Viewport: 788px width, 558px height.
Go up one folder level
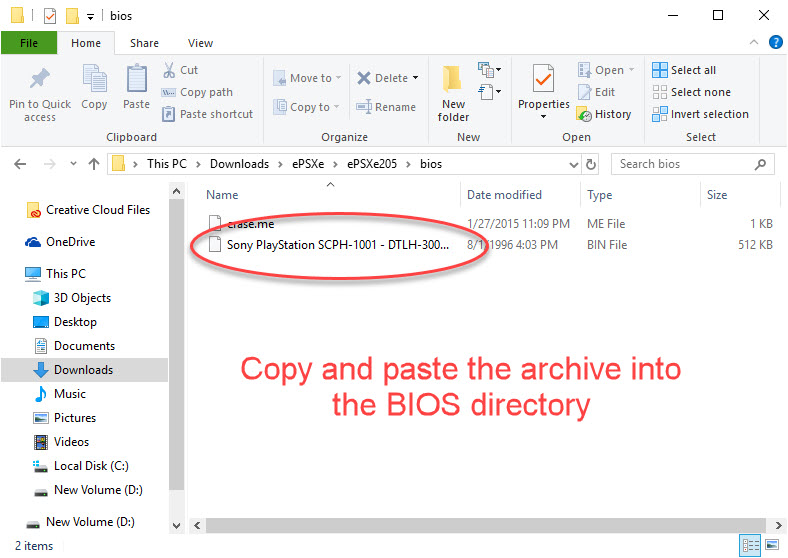tap(94, 164)
